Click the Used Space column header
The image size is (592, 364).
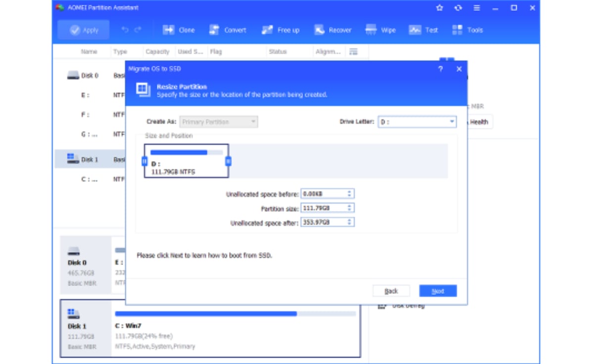pos(190,51)
